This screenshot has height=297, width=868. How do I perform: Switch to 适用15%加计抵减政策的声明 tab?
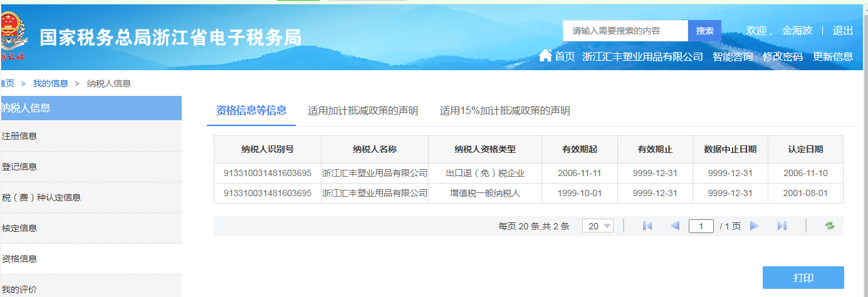tap(505, 111)
